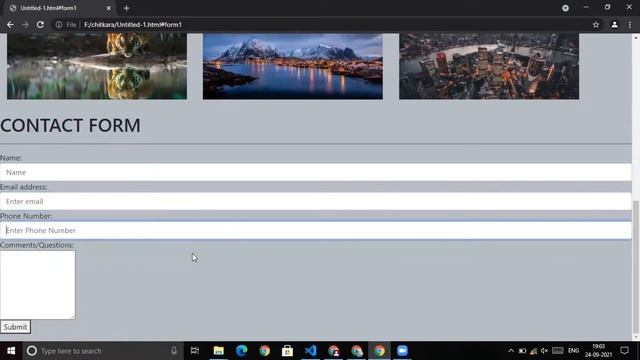The image size is (640, 360).
Task: Click the scrollbar up arrow
Action: [636, 38]
